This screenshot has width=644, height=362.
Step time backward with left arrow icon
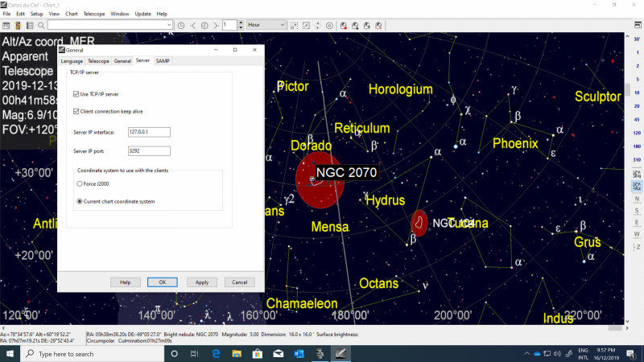click(x=193, y=25)
